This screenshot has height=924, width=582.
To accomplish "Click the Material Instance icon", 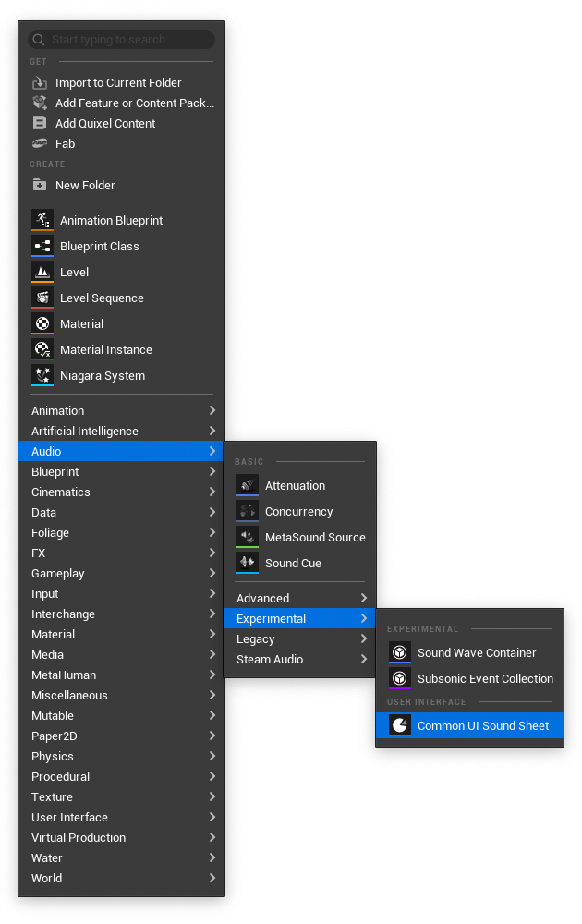I will click(42, 349).
